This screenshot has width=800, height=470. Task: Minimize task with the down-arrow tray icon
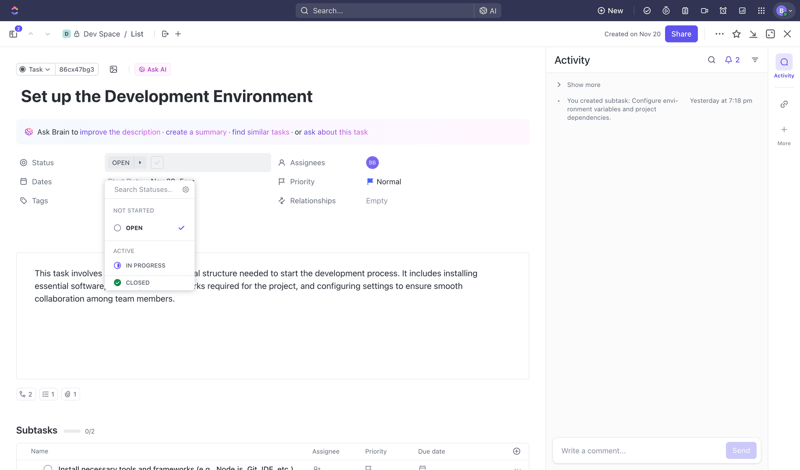coord(753,34)
